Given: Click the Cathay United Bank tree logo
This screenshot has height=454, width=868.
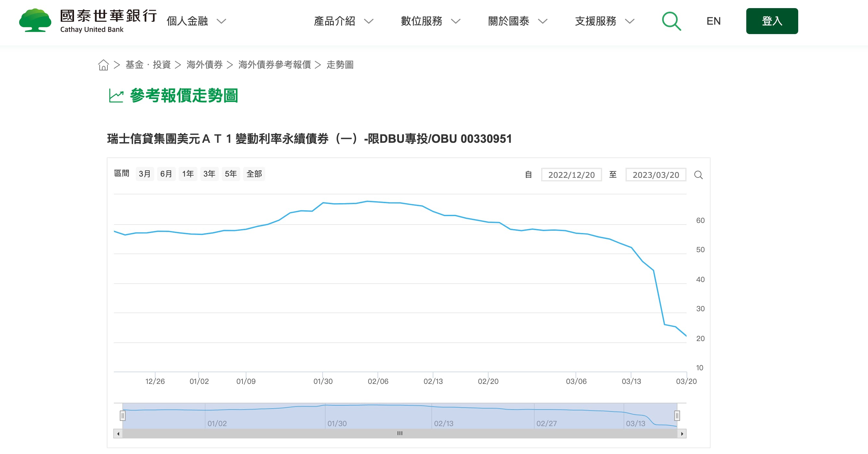Looking at the screenshot, I should [x=35, y=20].
